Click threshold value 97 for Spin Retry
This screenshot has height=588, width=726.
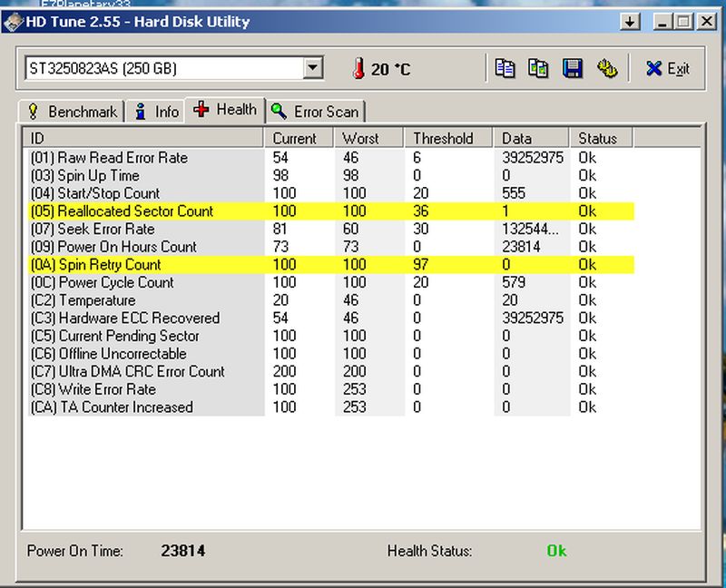[420, 264]
